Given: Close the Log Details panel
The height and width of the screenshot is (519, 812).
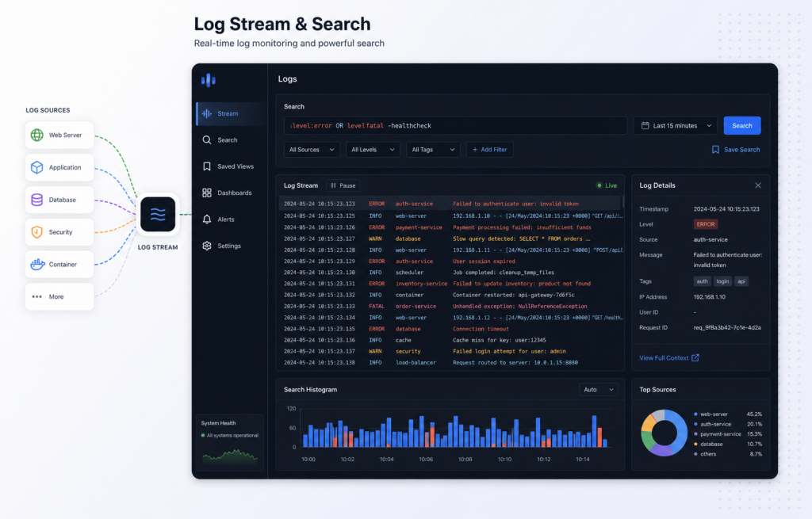Looking at the screenshot, I should tap(757, 185).
